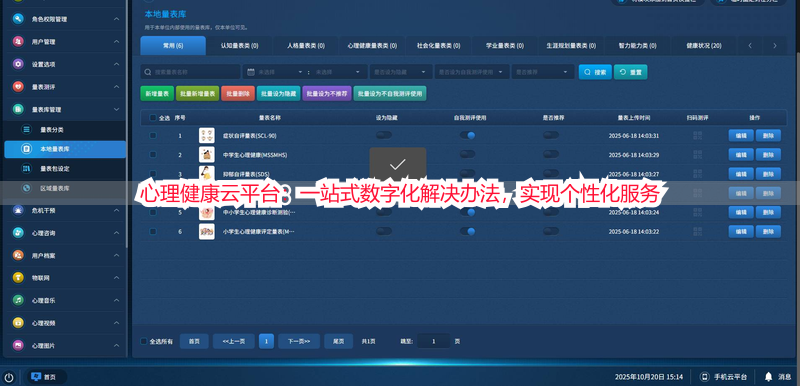Click the 批量删除 button
The image size is (800, 386).
tap(238, 93)
